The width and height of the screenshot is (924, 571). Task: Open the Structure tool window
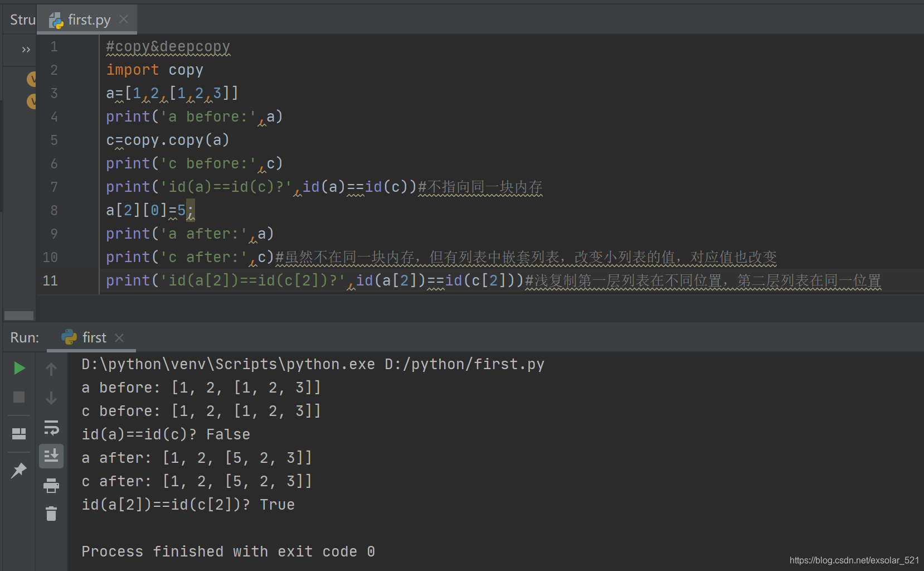(x=22, y=20)
